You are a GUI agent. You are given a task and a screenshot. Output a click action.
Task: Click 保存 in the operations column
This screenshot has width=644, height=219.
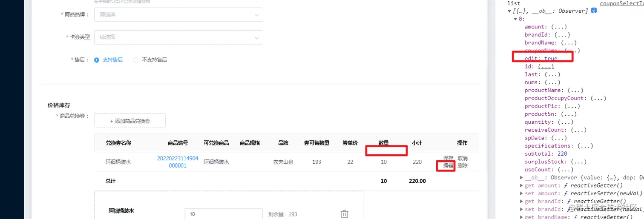[448, 158]
